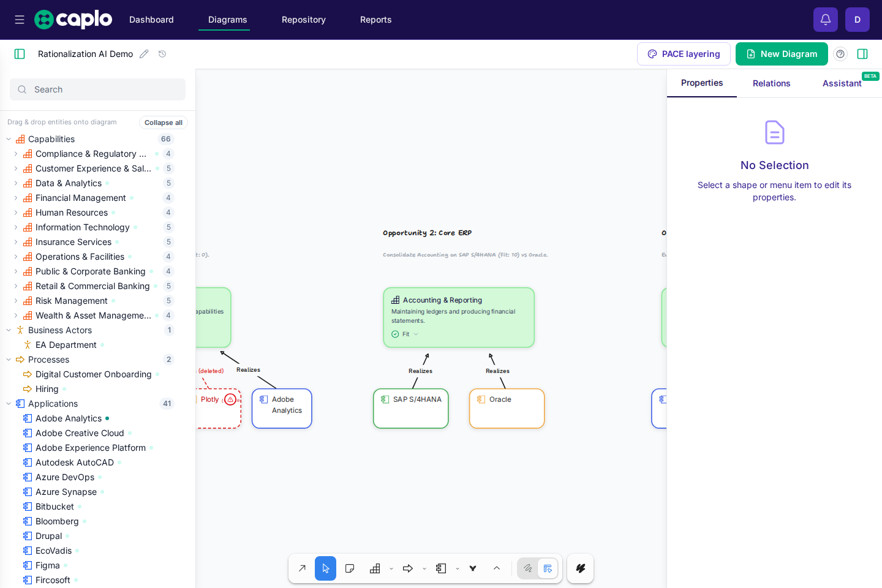This screenshot has height=588, width=882.
Task: Click the AI scribble button beside the toolbar
Action: (x=581, y=568)
